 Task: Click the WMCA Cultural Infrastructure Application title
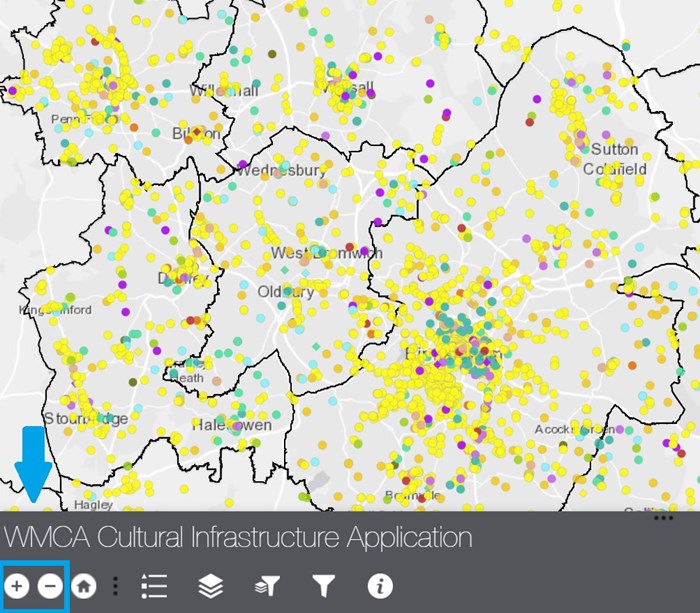pos(237,538)
